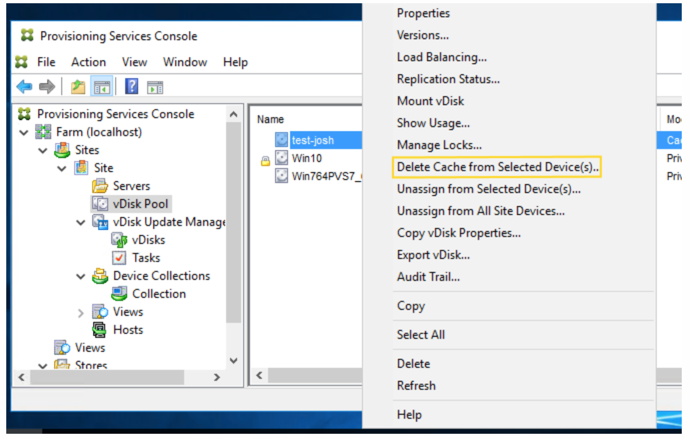690x439 pixels.
Task: Click the Up One Level folder icon
Action: point(77,87)
